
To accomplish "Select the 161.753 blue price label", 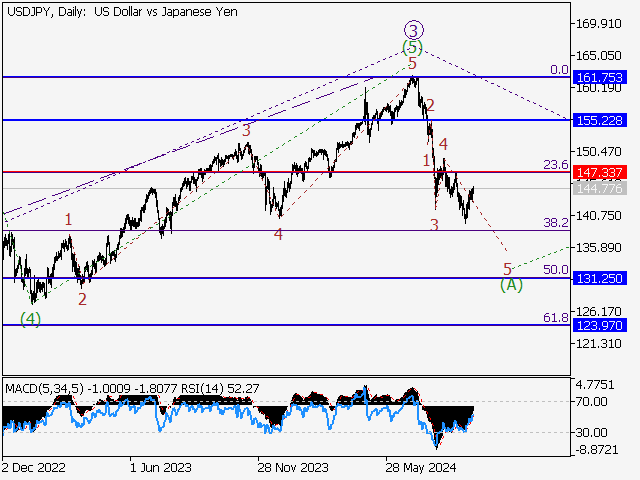I will pyautogui.click(x=600, y=77).
